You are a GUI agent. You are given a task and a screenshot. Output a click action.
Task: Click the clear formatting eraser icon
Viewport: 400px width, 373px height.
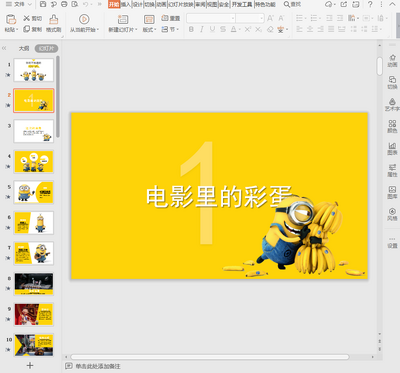270,29
